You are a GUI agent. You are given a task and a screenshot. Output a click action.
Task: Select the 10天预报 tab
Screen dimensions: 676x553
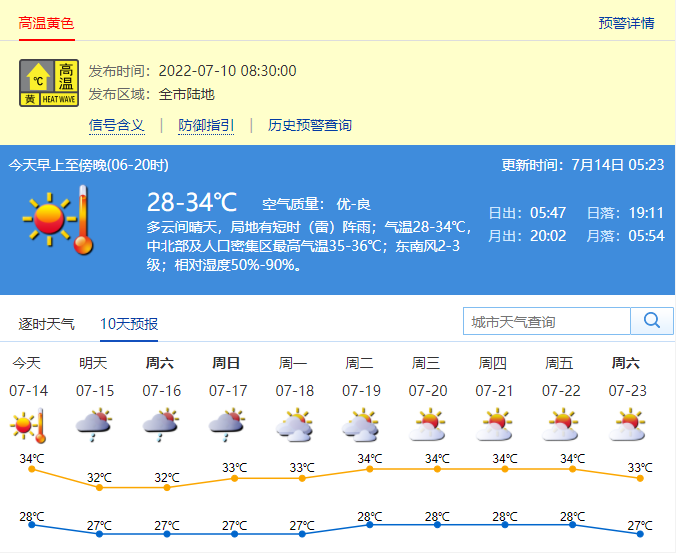coord(129,324)
